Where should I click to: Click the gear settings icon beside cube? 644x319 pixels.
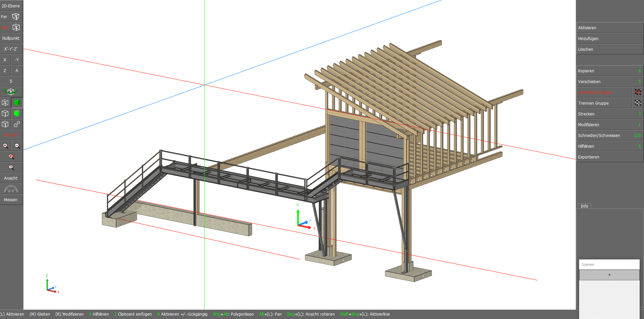tap(17, 124)
